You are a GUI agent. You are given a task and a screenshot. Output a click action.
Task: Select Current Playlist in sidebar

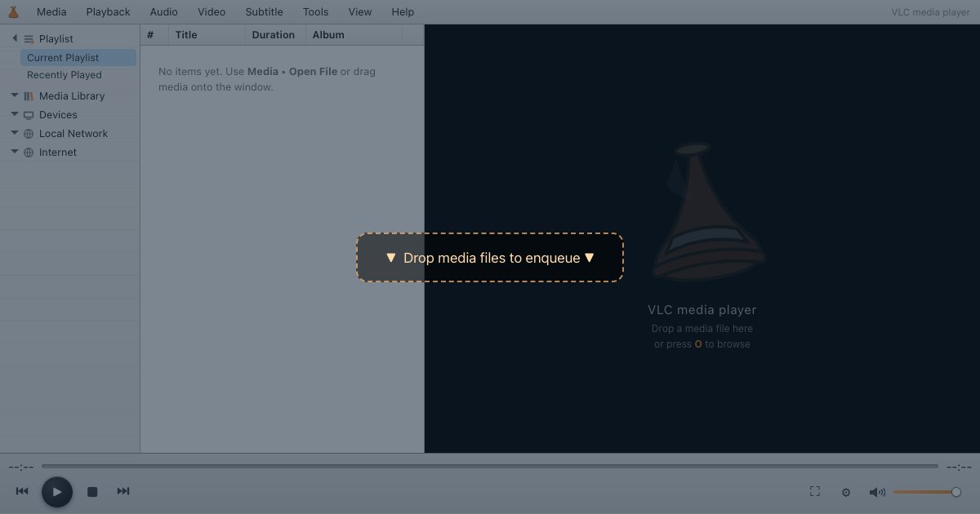(x=78, y=57)
